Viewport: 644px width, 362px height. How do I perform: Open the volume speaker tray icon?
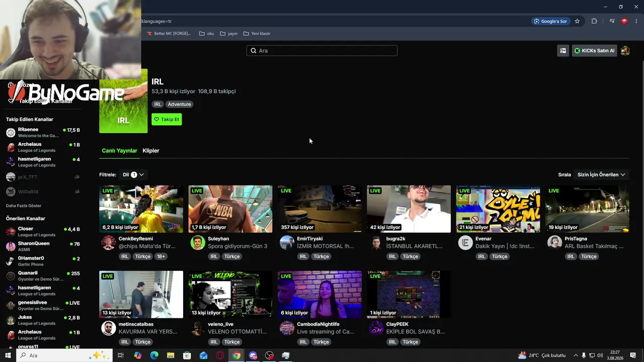600,355
